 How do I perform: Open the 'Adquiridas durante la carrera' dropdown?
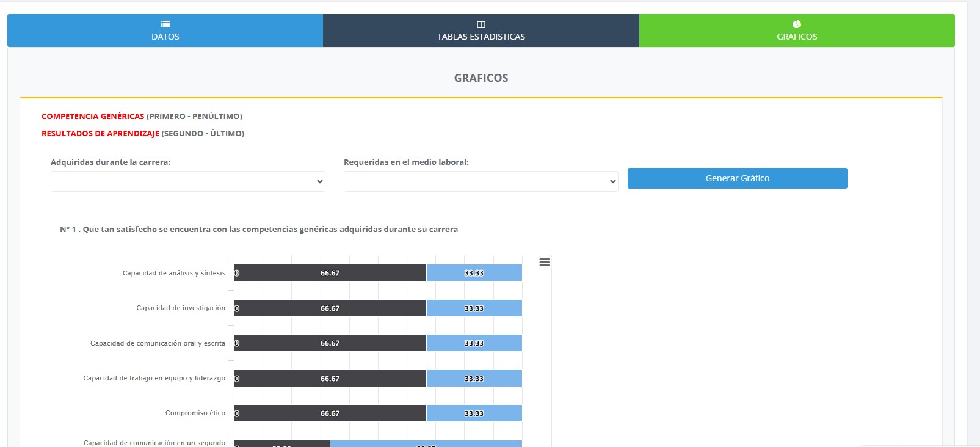(x=188, y=181)
